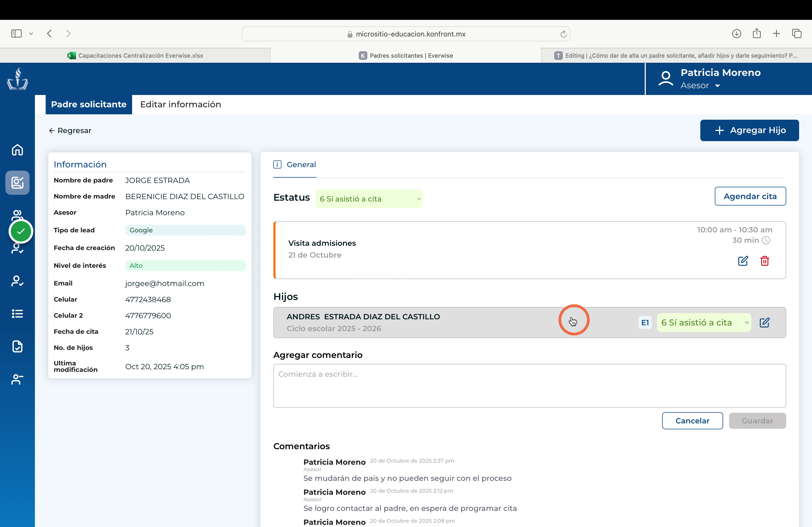Edit the Visita admisiones appointment

(x=743, y=261)
